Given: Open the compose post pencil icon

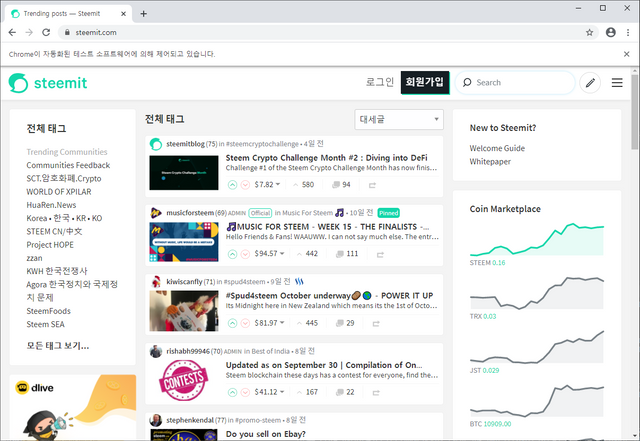Looking at the screenshot, I should [x=590, y=83].
